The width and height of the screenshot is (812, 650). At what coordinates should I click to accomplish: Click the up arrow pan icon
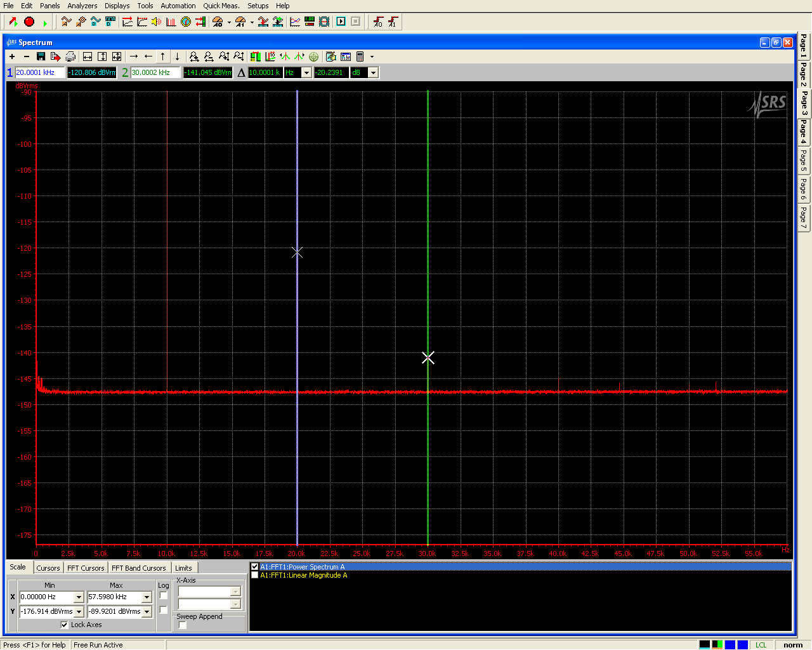162,56
